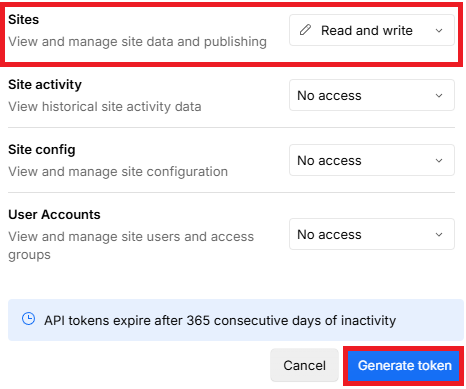Expand the Site activity access dropdown
Viewport: 466px width, 389px height.
click(x=372, y=95)
